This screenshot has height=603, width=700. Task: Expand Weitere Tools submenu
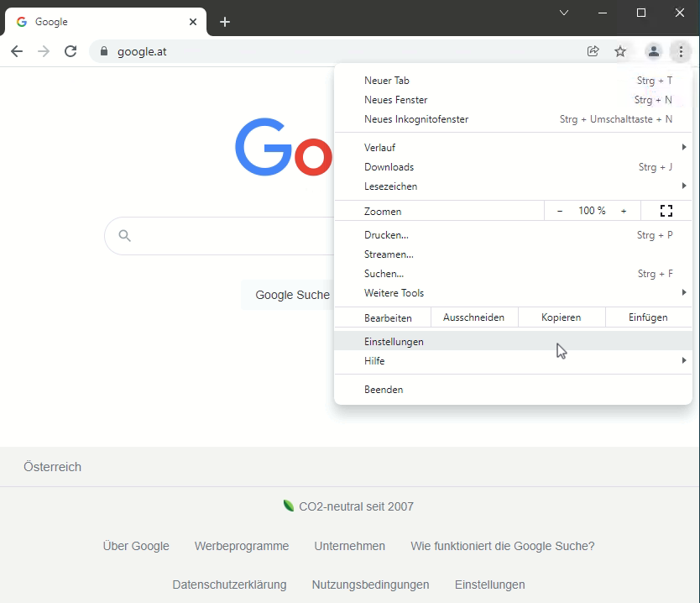click(514, 293)
